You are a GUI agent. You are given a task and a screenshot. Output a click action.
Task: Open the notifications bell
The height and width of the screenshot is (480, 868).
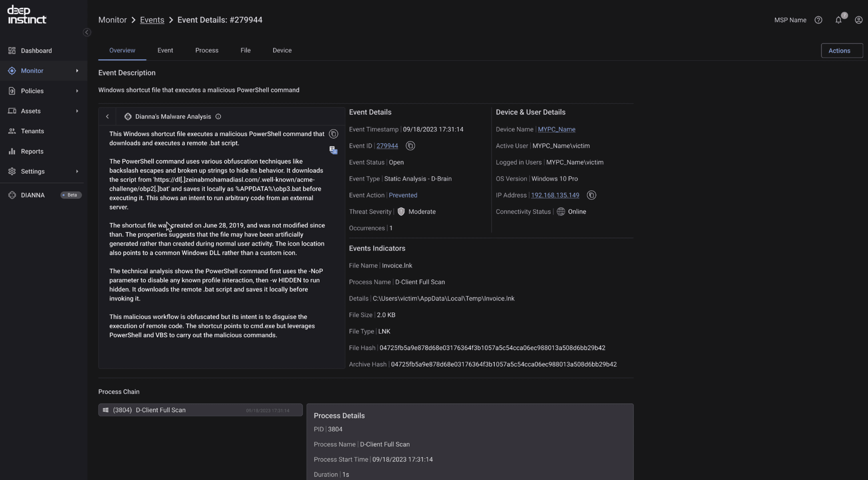point(838,20)
